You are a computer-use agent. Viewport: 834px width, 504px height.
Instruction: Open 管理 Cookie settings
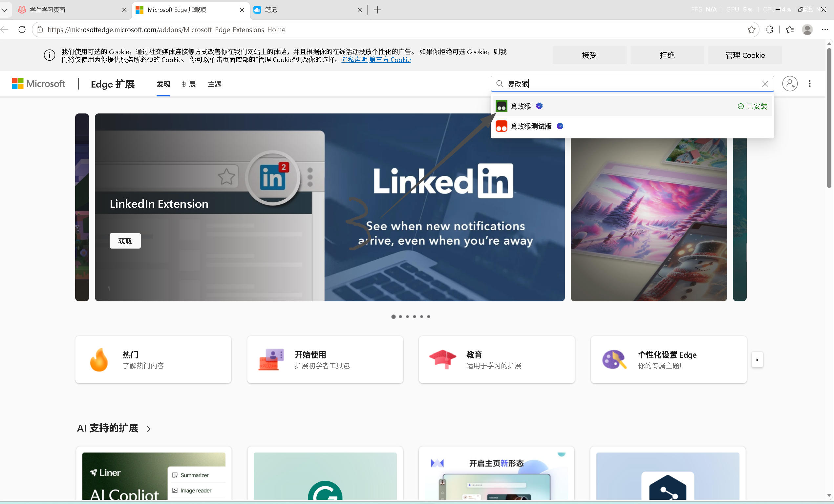click(x=745, y=55)
